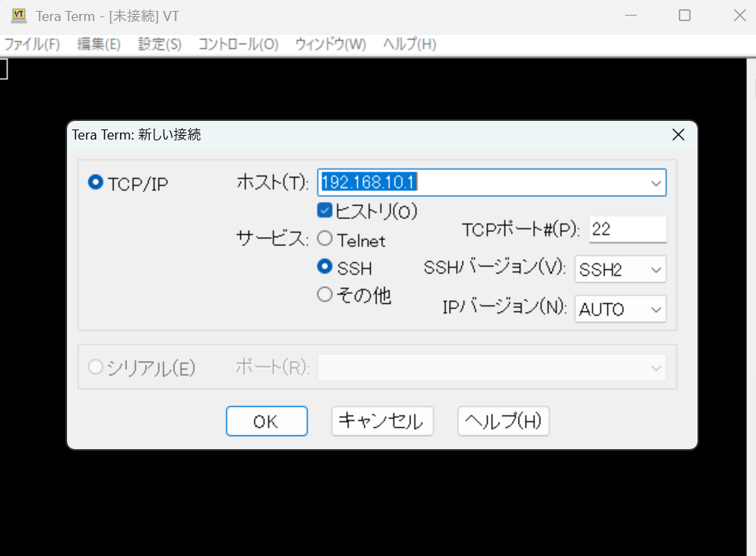Minimize the Tera Term window

(x=631, y=16)
